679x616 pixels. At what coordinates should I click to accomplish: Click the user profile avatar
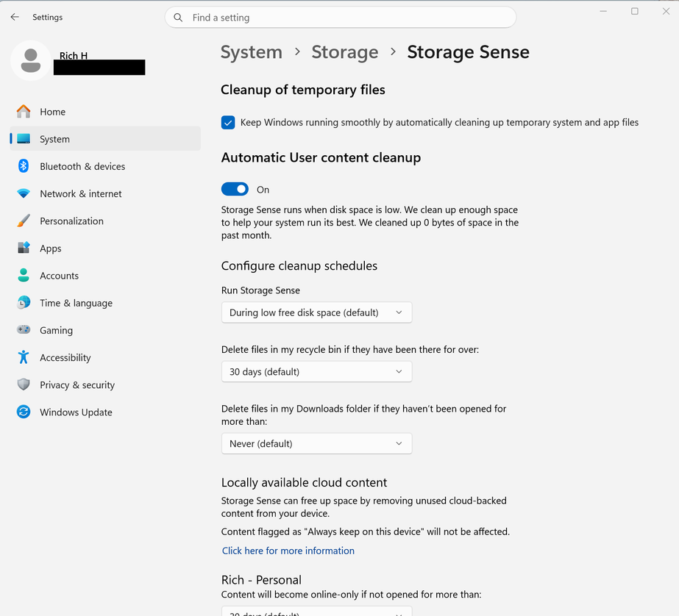[x=31, y=60]
